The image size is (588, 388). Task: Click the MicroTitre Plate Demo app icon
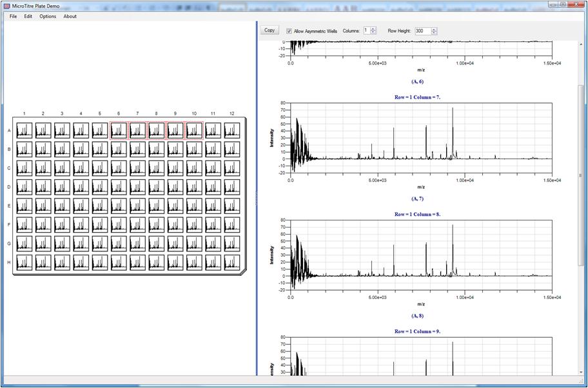coord(6,6)
